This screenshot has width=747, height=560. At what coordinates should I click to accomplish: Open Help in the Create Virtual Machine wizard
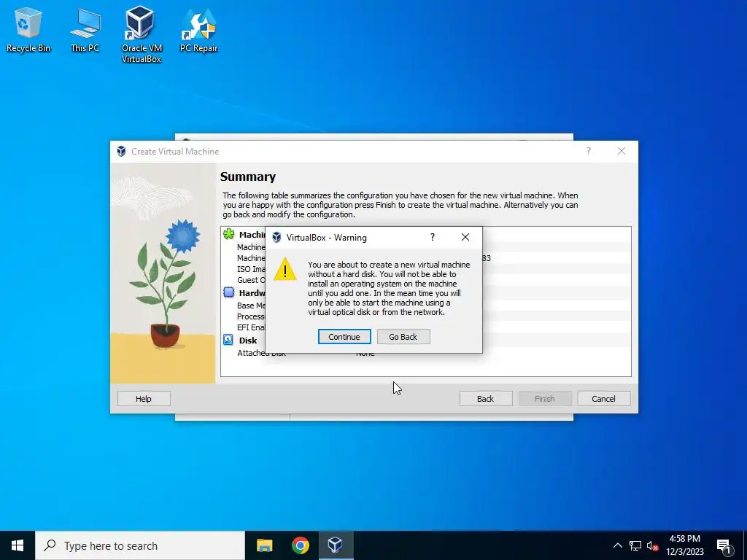[x=144, y=399]
